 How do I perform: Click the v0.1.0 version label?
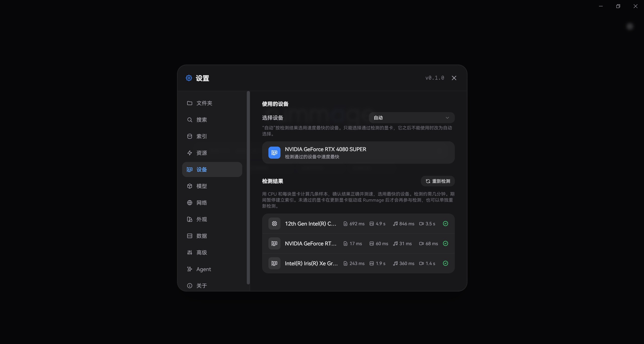(x=434, y=78)
